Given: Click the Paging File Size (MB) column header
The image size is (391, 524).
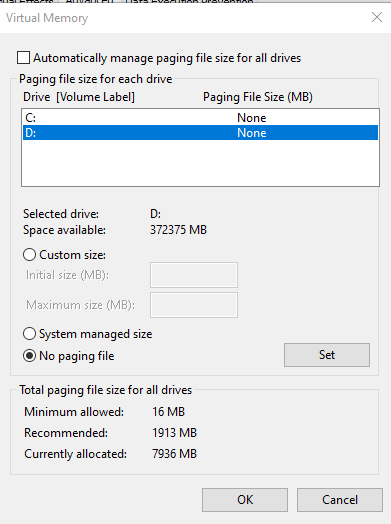Looking at the screenshot, I should 258,97.
